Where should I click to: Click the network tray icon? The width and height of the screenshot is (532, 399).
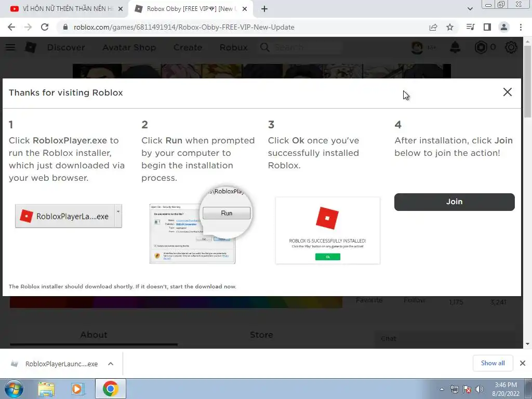point(455,389)
